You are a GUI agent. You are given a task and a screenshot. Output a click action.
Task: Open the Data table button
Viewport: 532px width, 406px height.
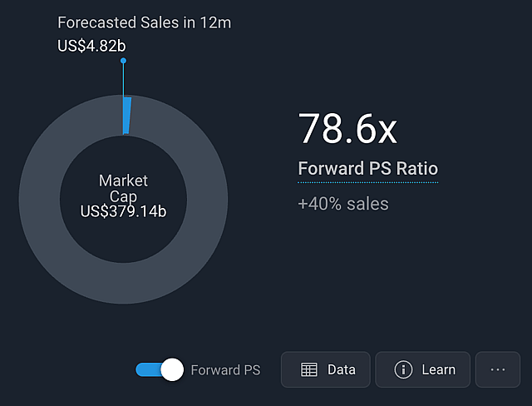pos(325,369)
